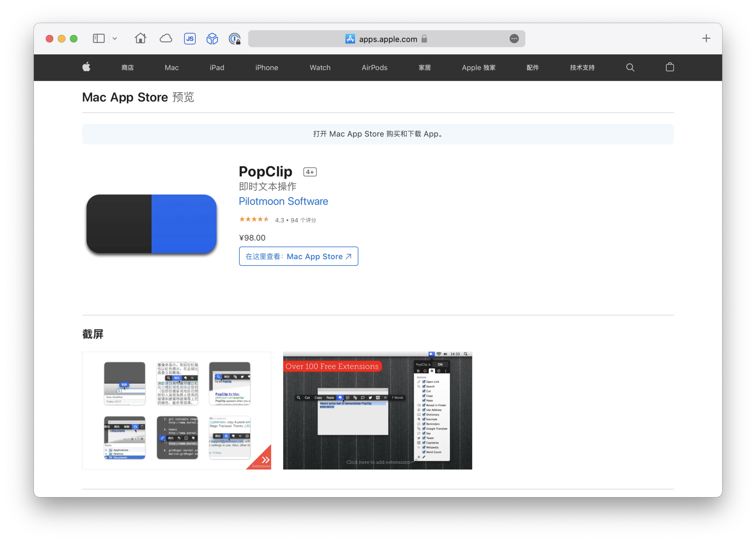756x542 pixels.
Task: Click the 打开 Mac App Store banner
Action: pos(378,134)
